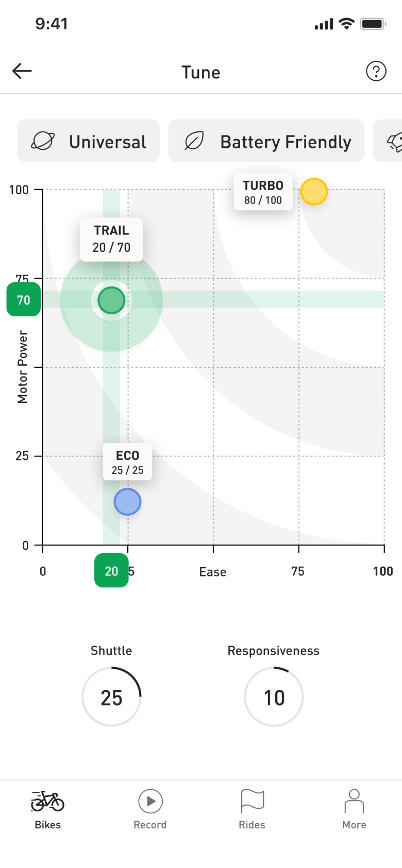Open the Bikes tab bicycle icon
This screenshot has width=402, height=868.
(x=47, y=801)
